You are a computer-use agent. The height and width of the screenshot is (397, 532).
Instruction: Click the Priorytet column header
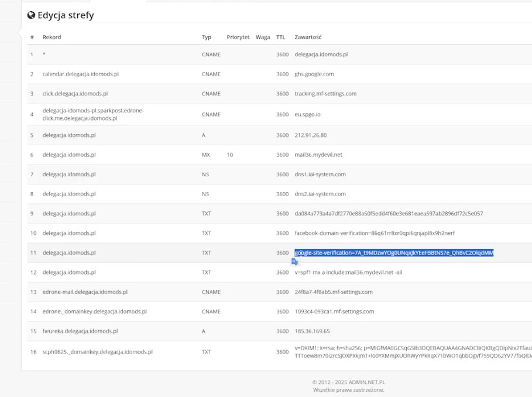tap(238, 37)
